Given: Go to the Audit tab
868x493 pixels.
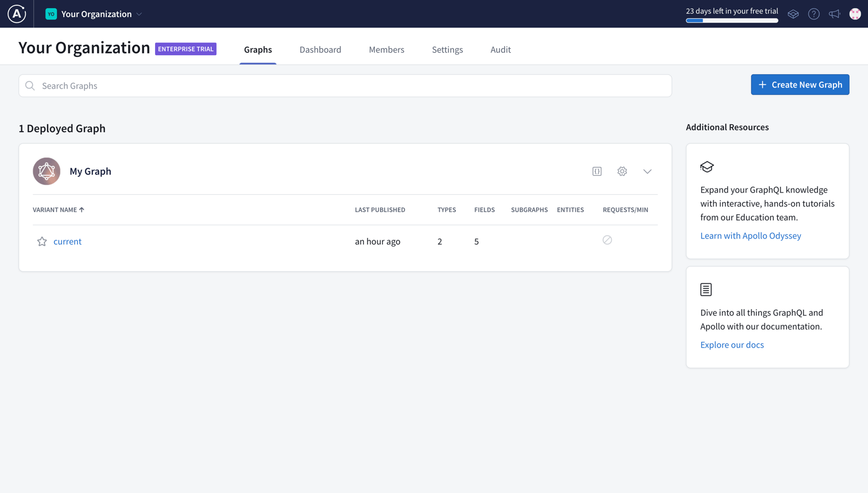Looking at the screenshot, I should [500, 49].
